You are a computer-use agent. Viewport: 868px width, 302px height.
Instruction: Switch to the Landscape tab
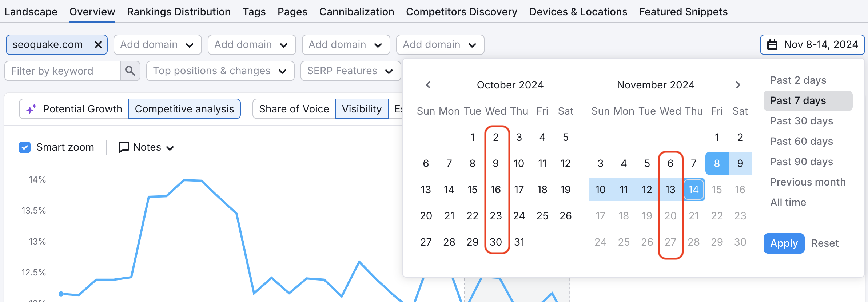[x=31, y=12]
